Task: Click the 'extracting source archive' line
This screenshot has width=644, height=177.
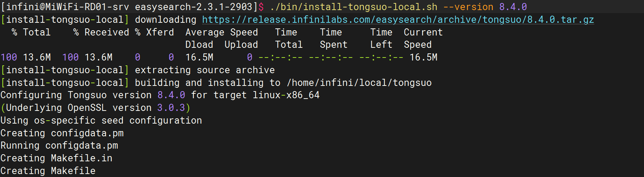Action: (137, 70)
